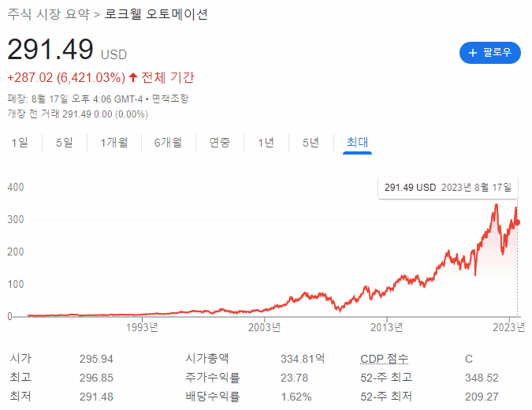Open the 주식 시장 요약 breadcrumb link
The width and height of the screenshot is (532, 410).
tap(49, 14)
